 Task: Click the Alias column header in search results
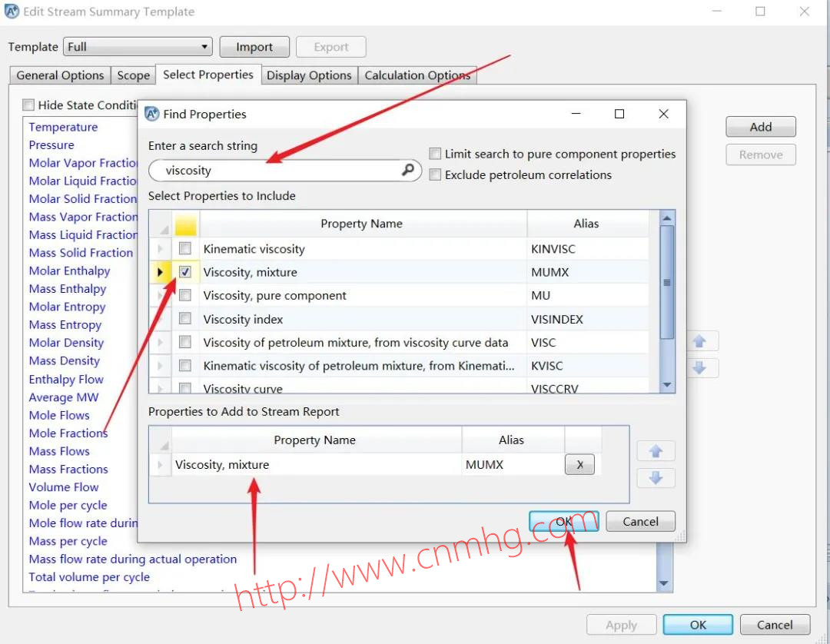tap(586, 224)
